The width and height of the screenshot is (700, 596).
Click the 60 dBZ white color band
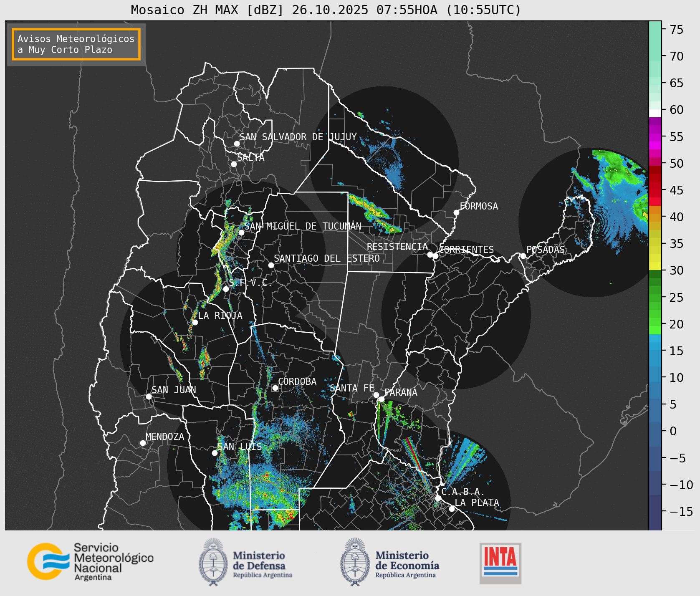coord(655,113)
